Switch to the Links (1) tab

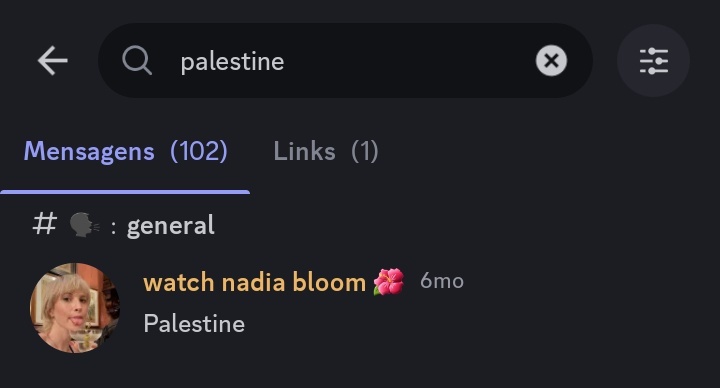tap(326, 151)
